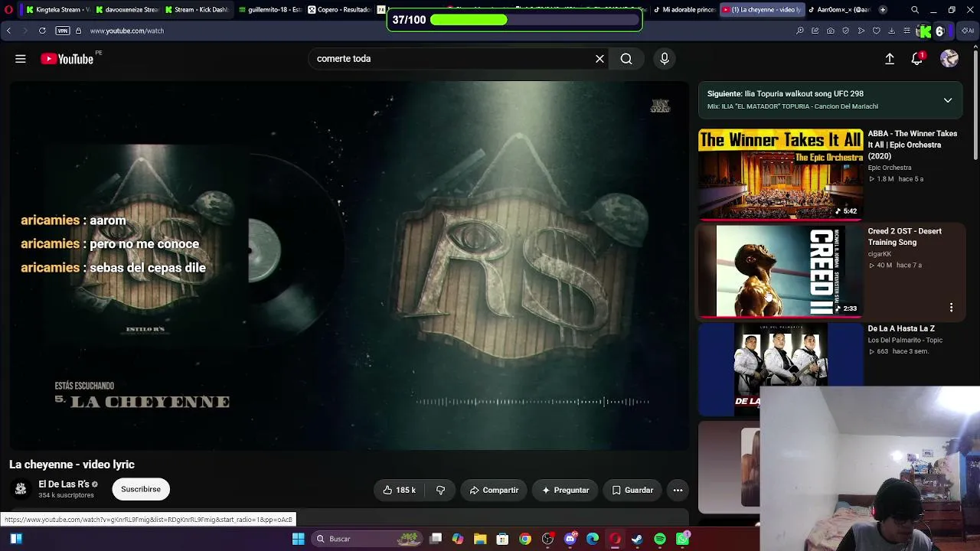Switch to the guillermito-18 tab
Viewport: 980px width, 551px height.
coord(269,10)
